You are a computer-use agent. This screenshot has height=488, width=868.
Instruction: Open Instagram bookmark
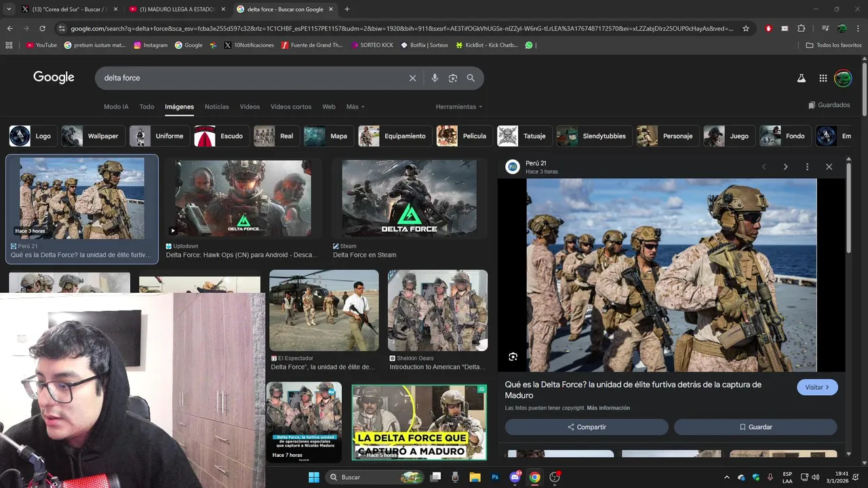point(151,45)
